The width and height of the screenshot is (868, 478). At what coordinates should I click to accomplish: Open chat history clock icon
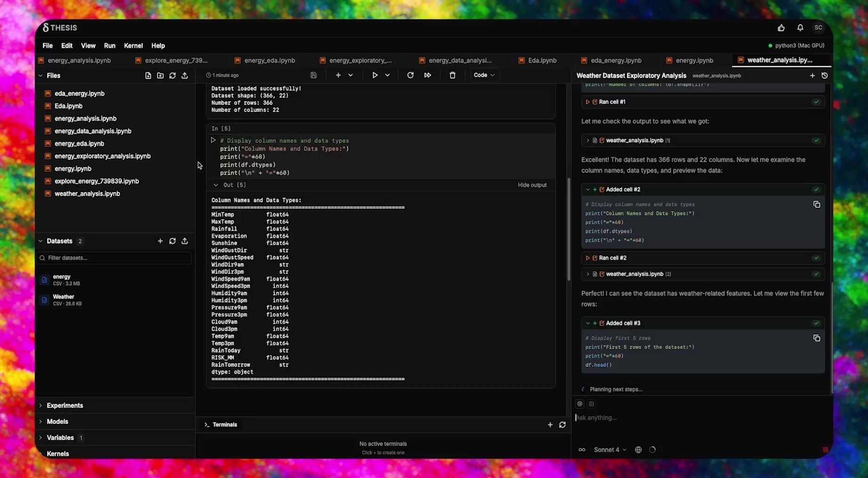coord(825,75)
